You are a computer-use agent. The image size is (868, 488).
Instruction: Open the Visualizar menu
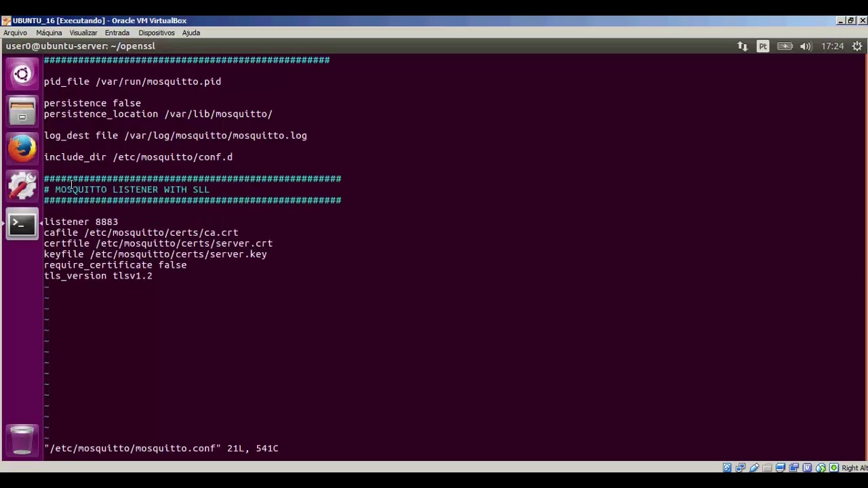83,33
